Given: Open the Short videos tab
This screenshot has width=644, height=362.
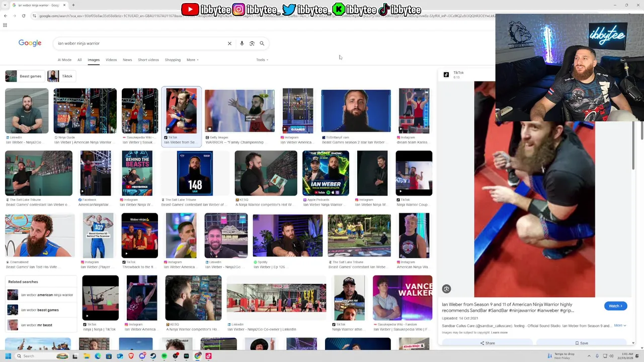Looking at the screenshot, I should pyautogui.click(x=148, y=60).
